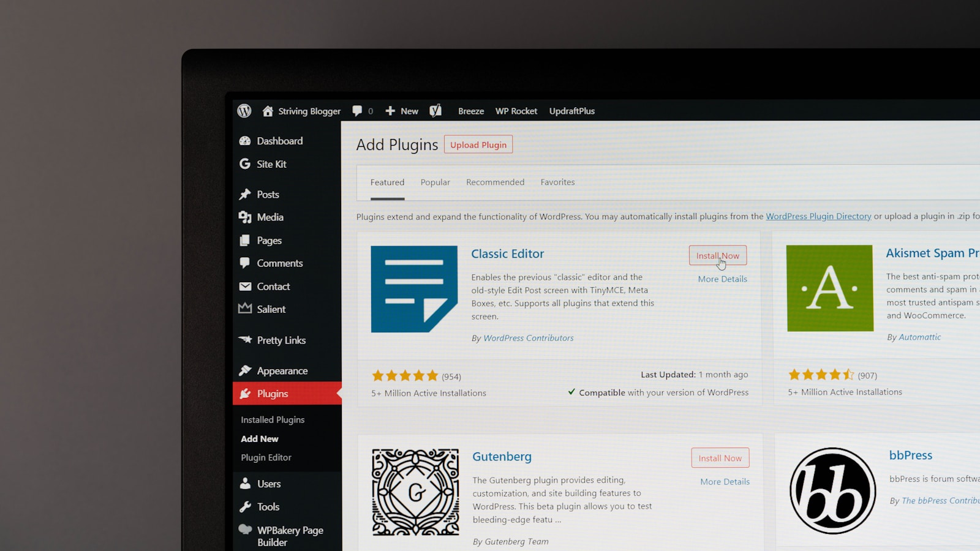
Task: Open the WordPress Plugin Directory link
Action: [818, 216]
